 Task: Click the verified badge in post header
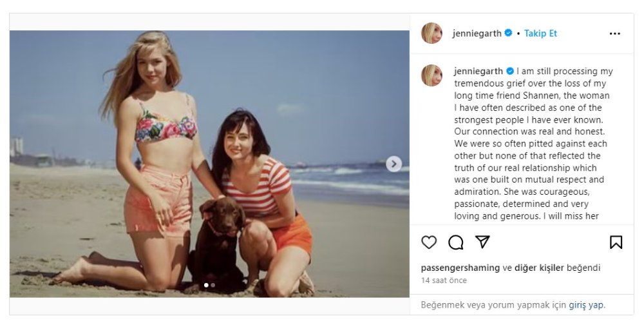click(x=508, y=34)
